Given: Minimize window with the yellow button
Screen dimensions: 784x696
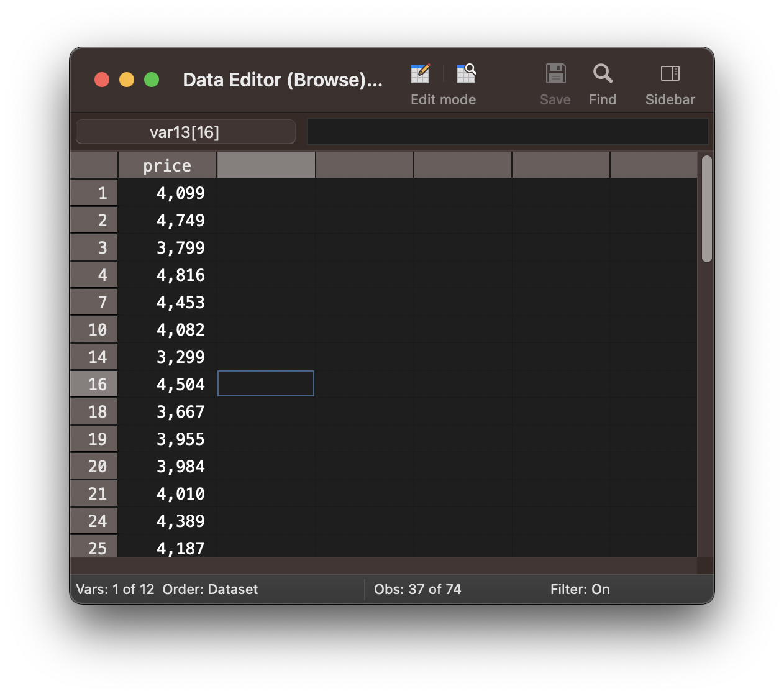Looking at the screenshot, I should coord(127,80).
